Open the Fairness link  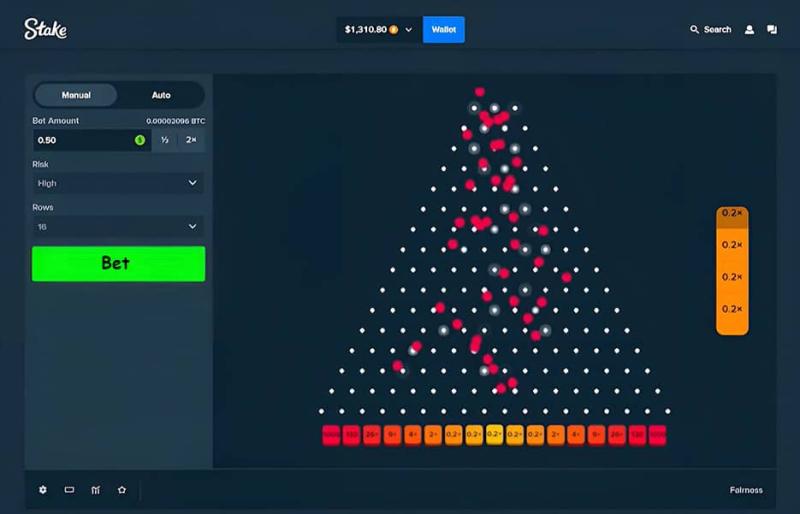[746, 490]
